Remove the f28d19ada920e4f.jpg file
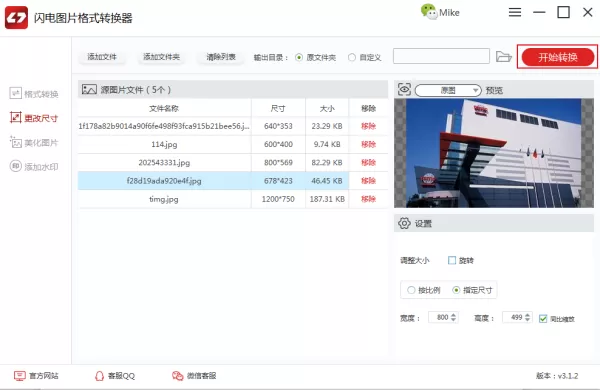The width and height of the screenshot is (600, 390). coord(368,181)
